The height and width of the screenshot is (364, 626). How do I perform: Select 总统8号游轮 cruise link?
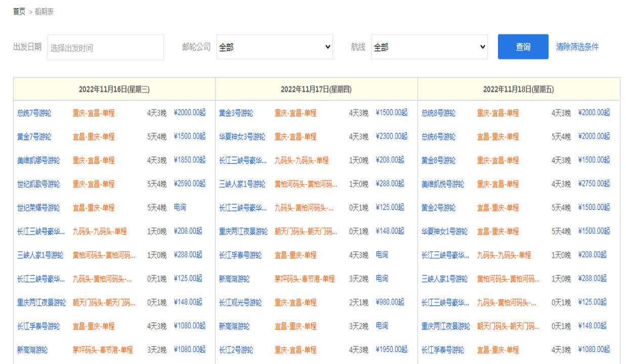point(438,113)
